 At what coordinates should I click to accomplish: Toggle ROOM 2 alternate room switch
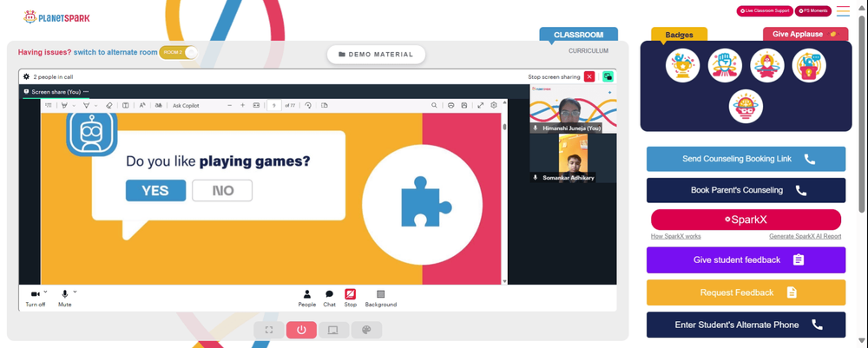(x=178, y=53)
